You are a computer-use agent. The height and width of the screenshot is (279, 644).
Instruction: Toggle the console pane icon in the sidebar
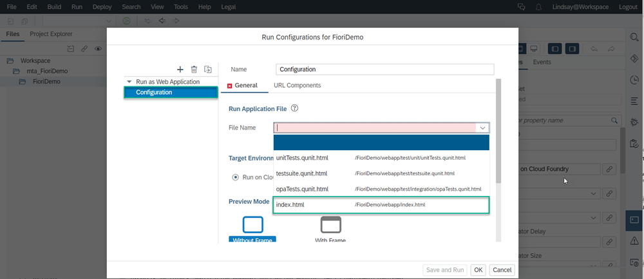634,220
